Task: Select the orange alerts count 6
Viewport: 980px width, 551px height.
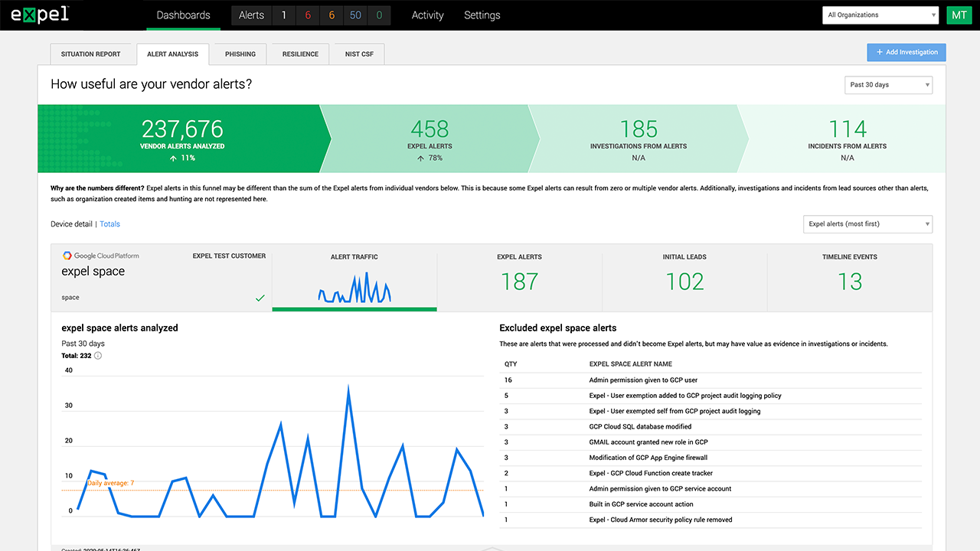Action: click(x=332, y=15)
